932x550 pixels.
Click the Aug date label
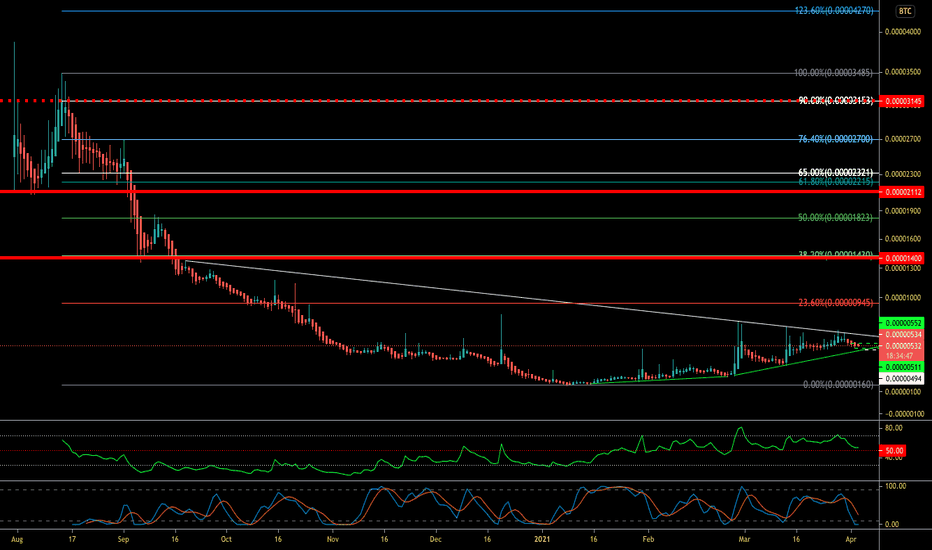click(x=17, y=539)
